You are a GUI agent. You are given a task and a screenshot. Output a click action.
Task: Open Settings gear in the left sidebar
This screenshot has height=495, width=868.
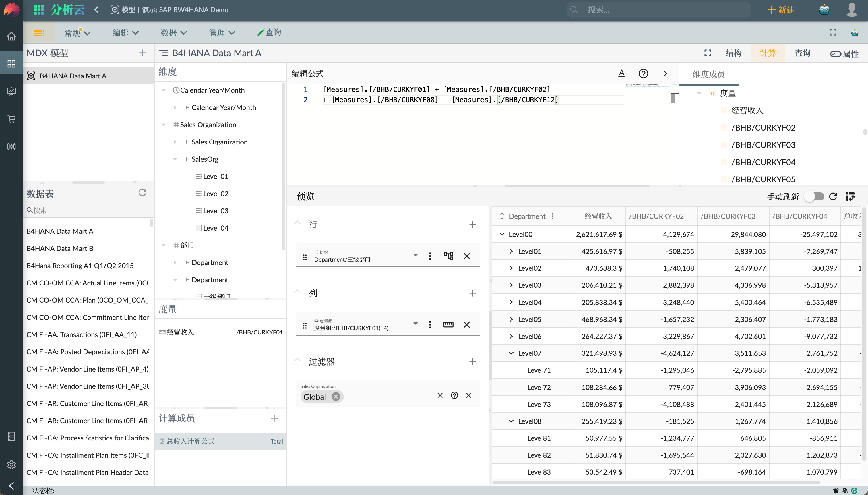(x=11, y=465)
